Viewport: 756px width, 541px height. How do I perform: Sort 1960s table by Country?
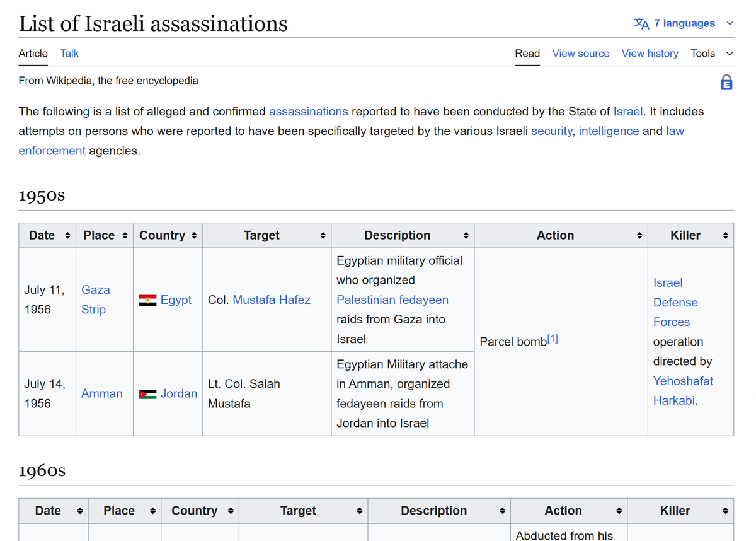[231, 511]
